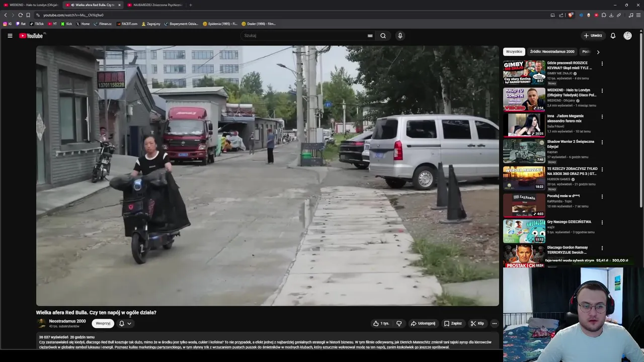Viewport: 644px width, 362px height.
Task: Select the Źródło: Neostradamus 2000 chip
Action: 552,52
